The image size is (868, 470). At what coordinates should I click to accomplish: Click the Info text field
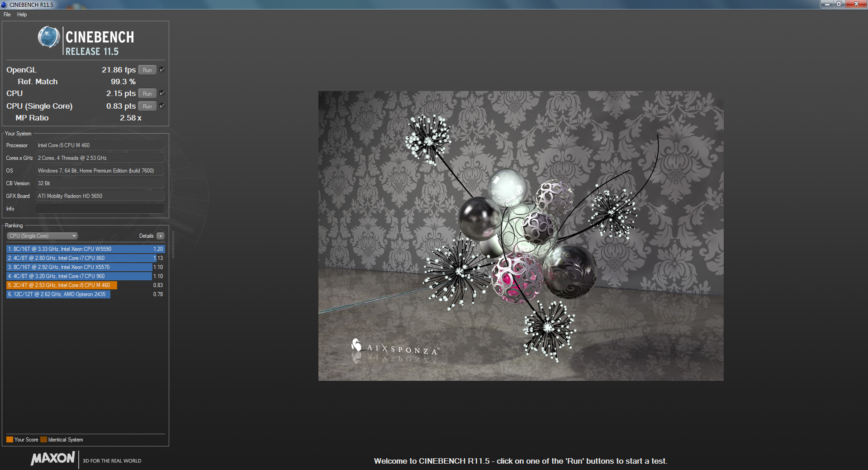click(100, 209)
